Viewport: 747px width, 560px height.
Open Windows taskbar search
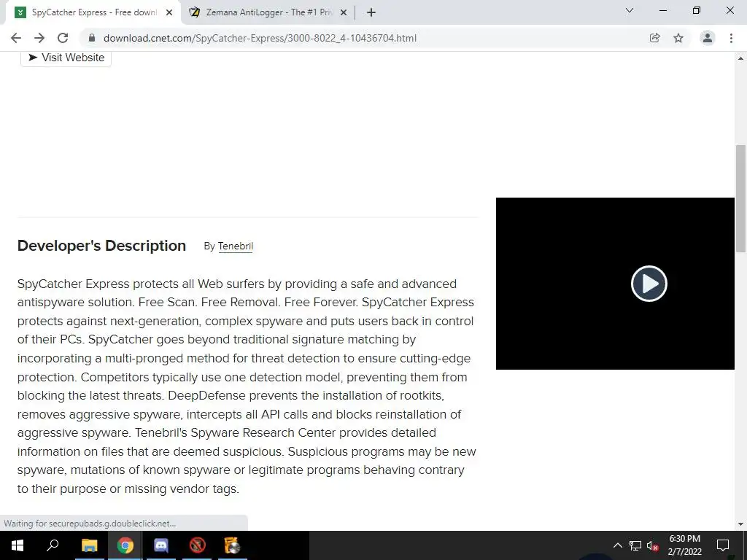[x=53, y=545]
